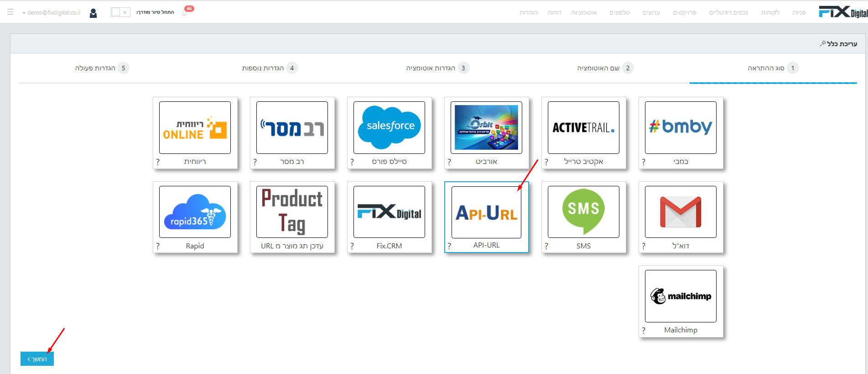Choose the SMS alert card
The image size is (868, 374).
(583, 217)
